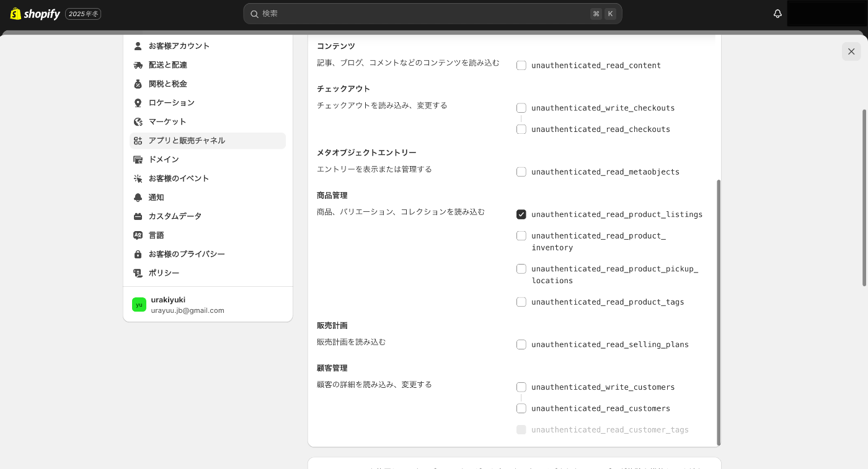Click the customer events icon
Screen dimensions: 868x469
click(138, 178)
